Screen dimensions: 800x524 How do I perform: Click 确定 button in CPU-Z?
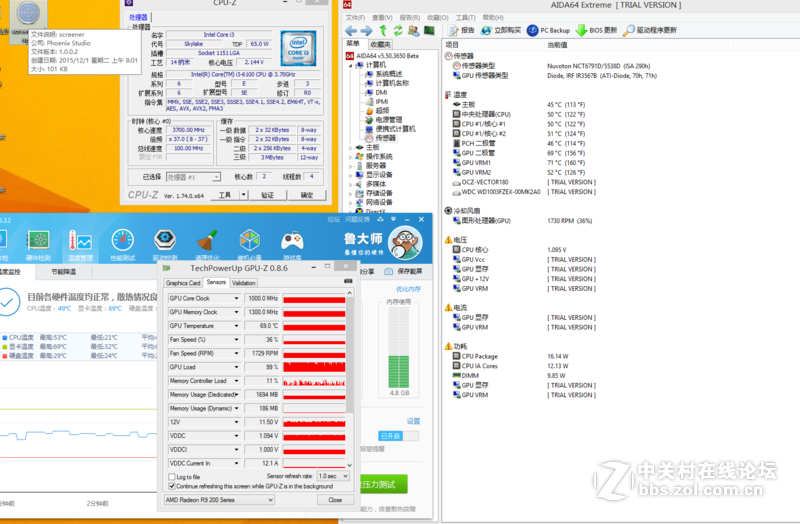pos(307,195)
